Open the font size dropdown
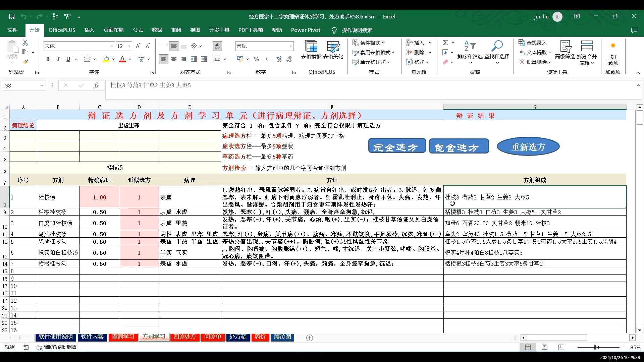 pos(129,46)
